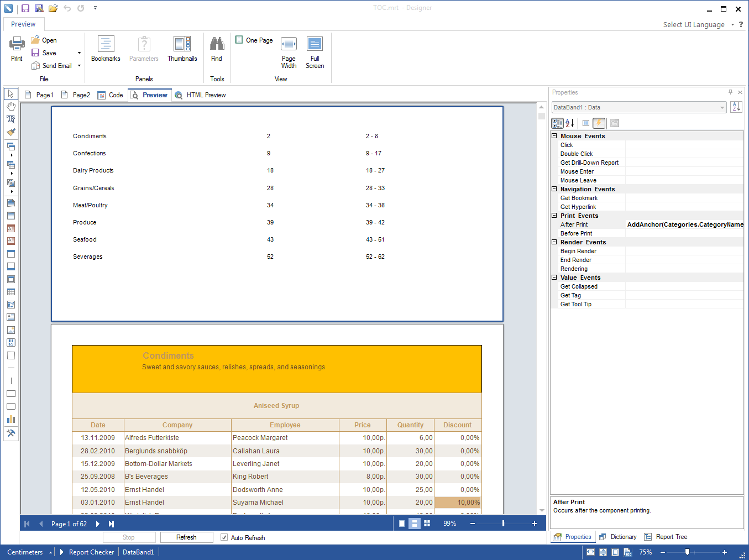Screen dimensions: 749x560
Task: Open the Select UI Language dropdown
Action: [x=699, y=24]
